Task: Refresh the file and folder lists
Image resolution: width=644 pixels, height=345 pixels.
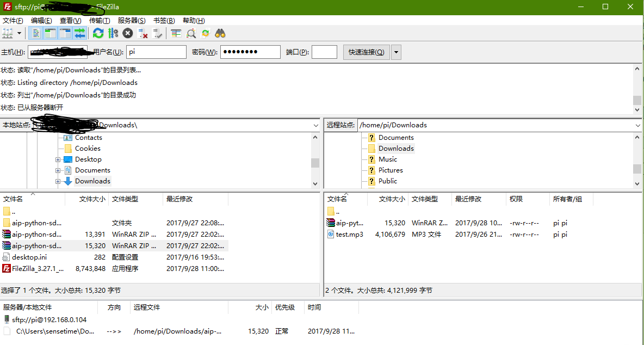Action: (98, 33)
